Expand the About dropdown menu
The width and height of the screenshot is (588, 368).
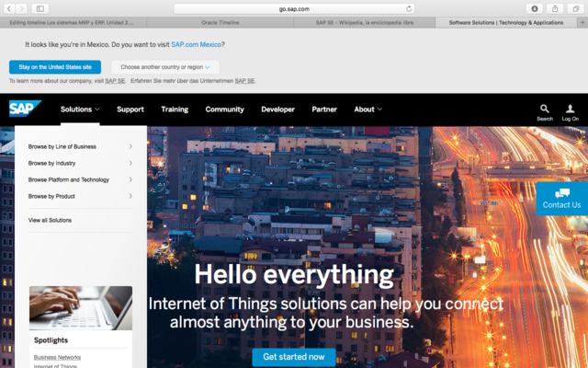[x=367, y=109]
